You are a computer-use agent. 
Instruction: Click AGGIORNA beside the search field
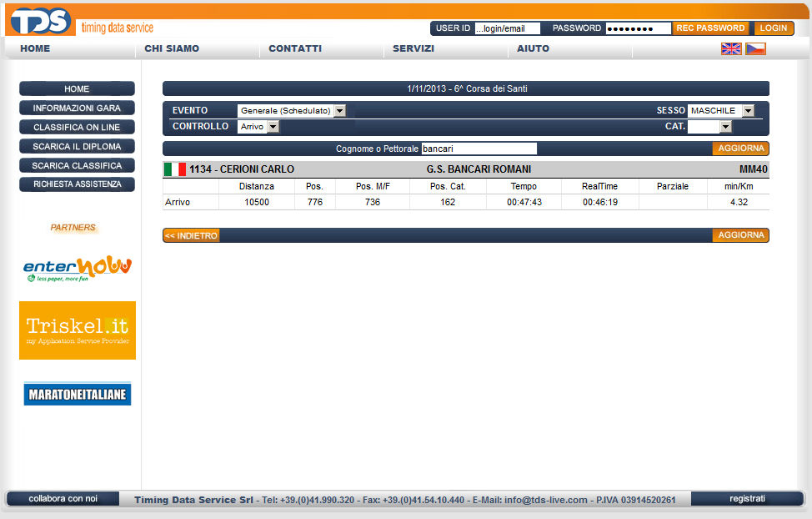(740, 149)
